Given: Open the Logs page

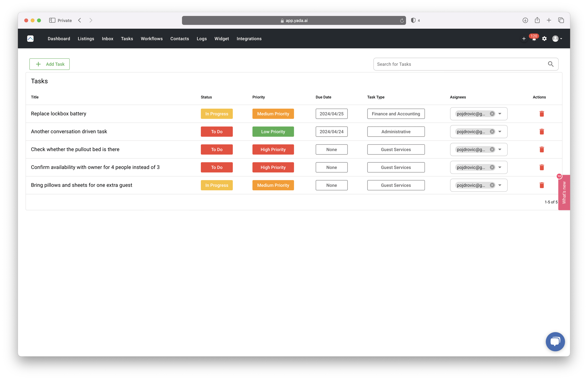Looking at the screenshot, I should tap(202, 39).
